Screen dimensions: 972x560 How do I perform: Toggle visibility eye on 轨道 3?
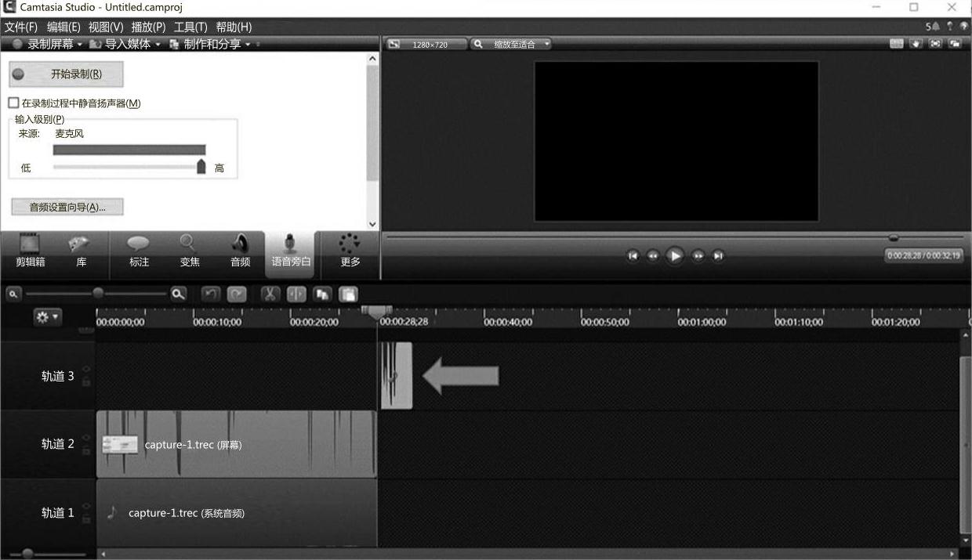click(x=86, y=369)
